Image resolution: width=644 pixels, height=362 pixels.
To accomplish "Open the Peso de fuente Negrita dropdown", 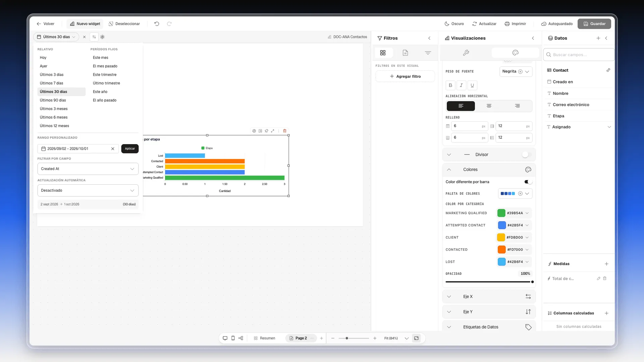I will 516,71.
